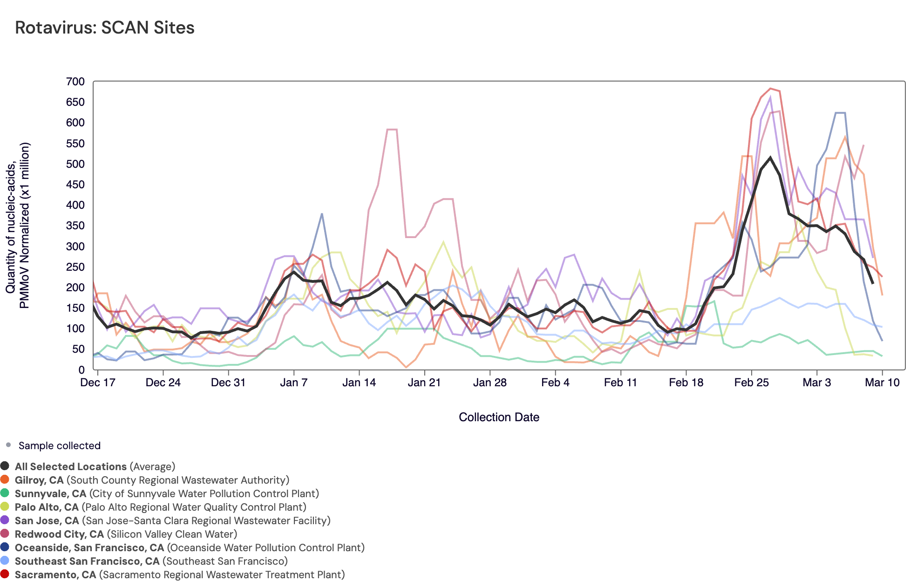The height and width of the screenshot is (588, 924).
Task: Click the yellow-green Palo Alto legend dot
Action: (x=5, y=506)
